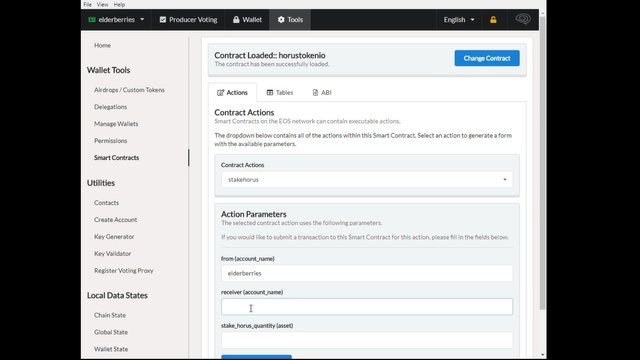Switch to the ABI tab
The image size is (640, 360).
tap(322, 93)
